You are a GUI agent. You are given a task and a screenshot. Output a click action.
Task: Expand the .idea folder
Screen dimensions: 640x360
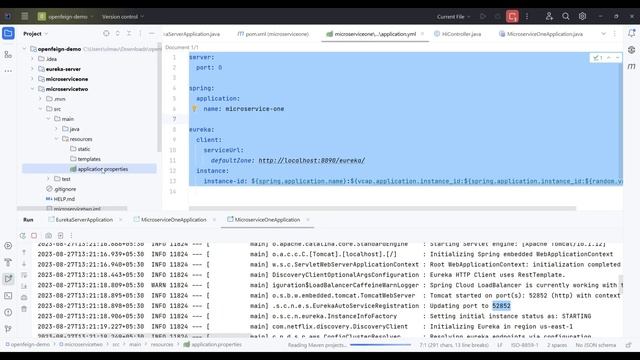pos(33,59)
